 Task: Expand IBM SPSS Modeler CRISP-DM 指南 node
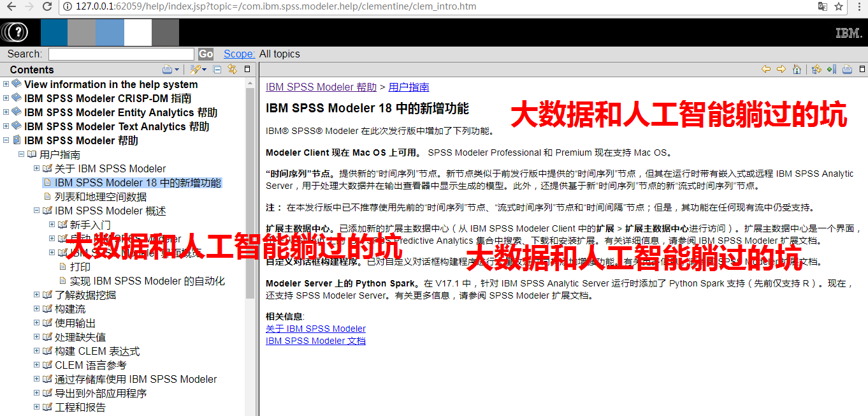(6, 98)
